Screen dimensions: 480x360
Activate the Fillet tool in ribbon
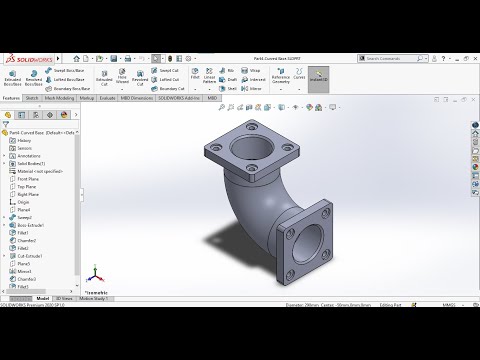[195, 73]
